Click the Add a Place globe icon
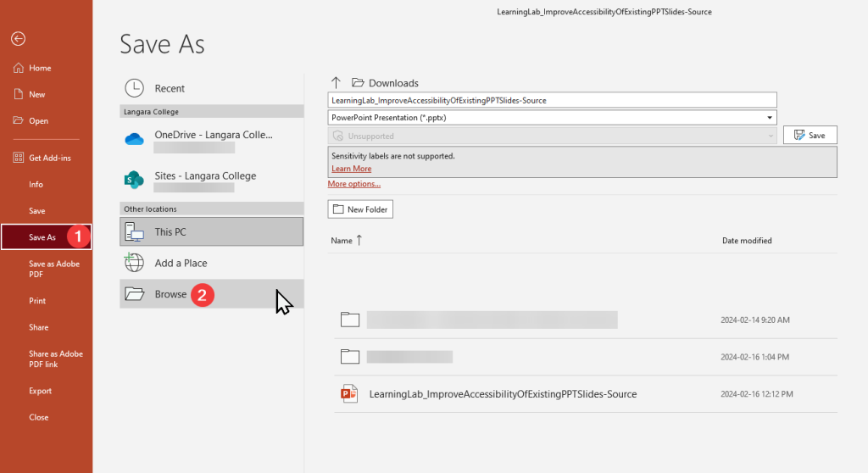Viewport: 868px width, 473px height. (x=134, y=263)
